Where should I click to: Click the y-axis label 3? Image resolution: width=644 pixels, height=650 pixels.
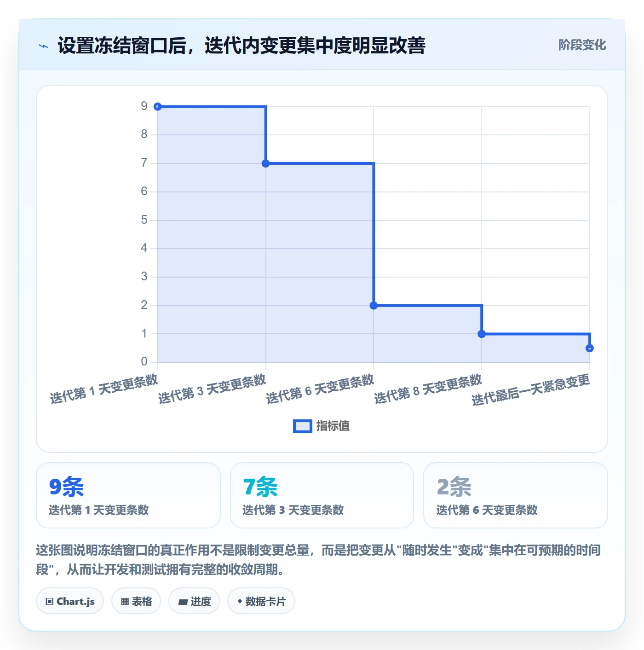click(x=144, y=277)
